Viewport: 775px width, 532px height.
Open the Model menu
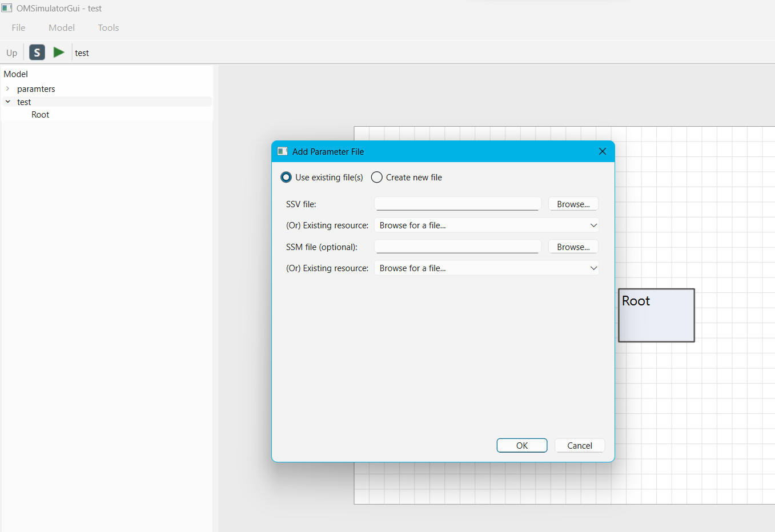point(62,27)
